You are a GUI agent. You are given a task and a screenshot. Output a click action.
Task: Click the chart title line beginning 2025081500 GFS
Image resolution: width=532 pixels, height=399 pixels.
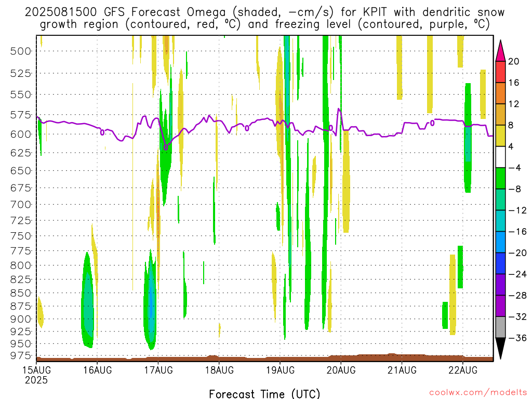[264, 12]
